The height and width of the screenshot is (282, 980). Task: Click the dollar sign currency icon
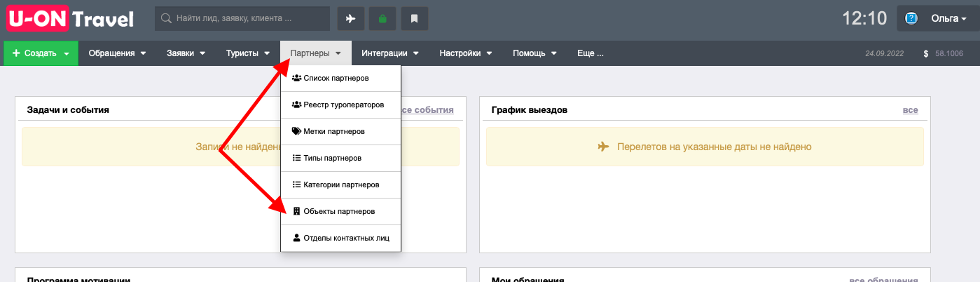click(926, 53)
